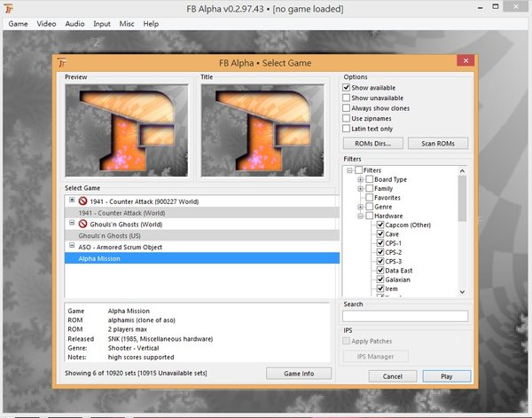The image size is (532, 418).
Task: Expand the Board Type filter node
Action: [360, 179]
